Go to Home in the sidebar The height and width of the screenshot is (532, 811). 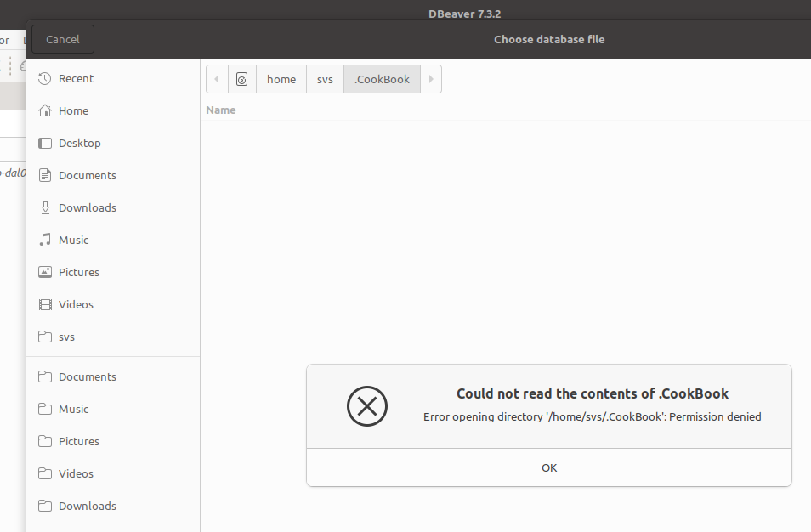point(113,110)
